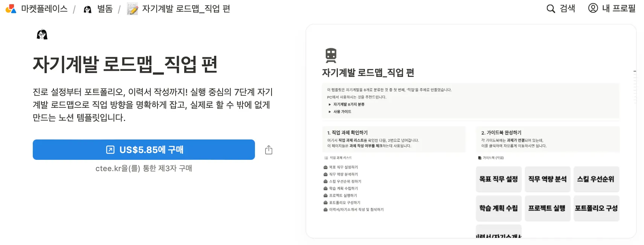Click the 직업 과제 리스트 view tab
The height and width of the screenshot is (245, 644).
pyautogui.click(x=340, y=158)
